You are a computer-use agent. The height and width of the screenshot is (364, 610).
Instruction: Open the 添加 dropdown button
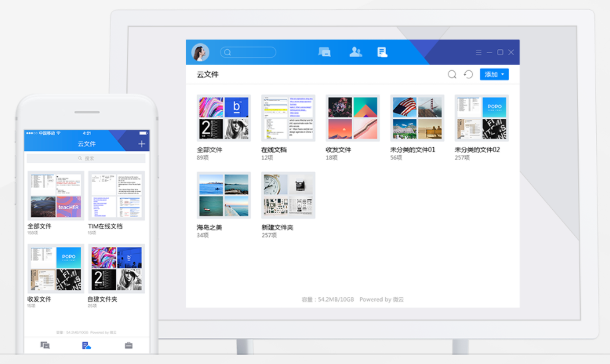coord(494,74)
